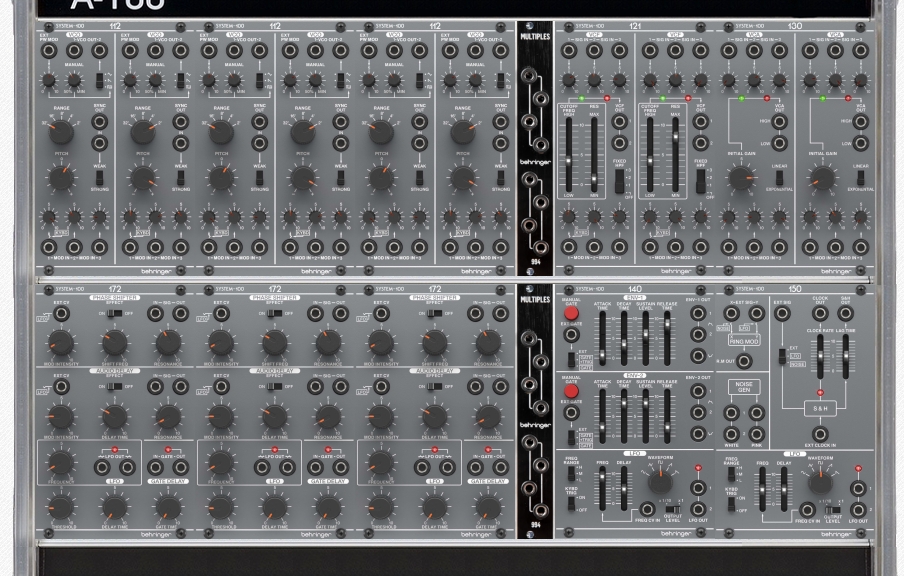Click the S&H OUT jack on module 150

click(x=844, y=312)
